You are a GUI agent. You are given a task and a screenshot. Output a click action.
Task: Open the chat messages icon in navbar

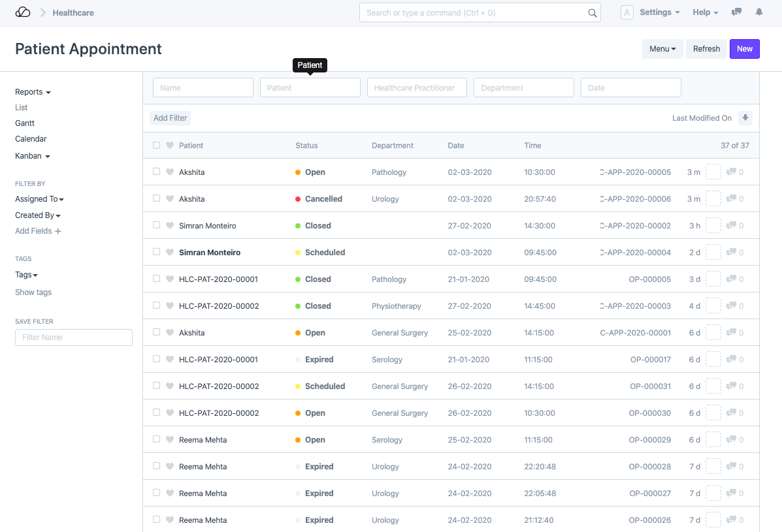pos(736,12)
